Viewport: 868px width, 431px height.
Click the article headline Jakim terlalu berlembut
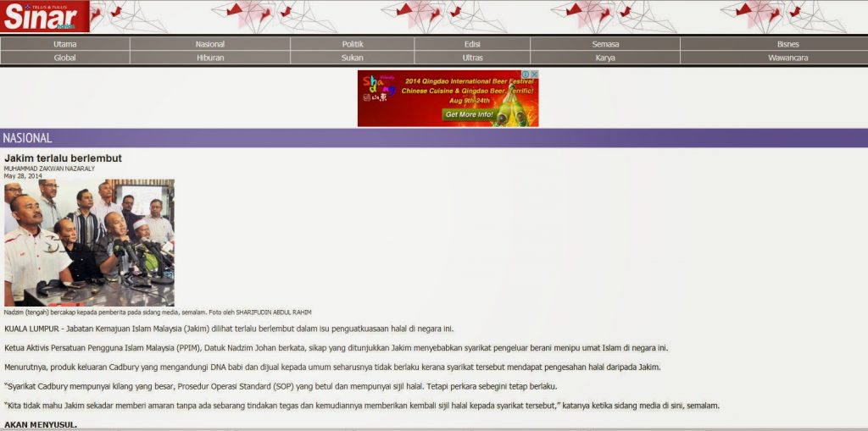pos(63,158)
